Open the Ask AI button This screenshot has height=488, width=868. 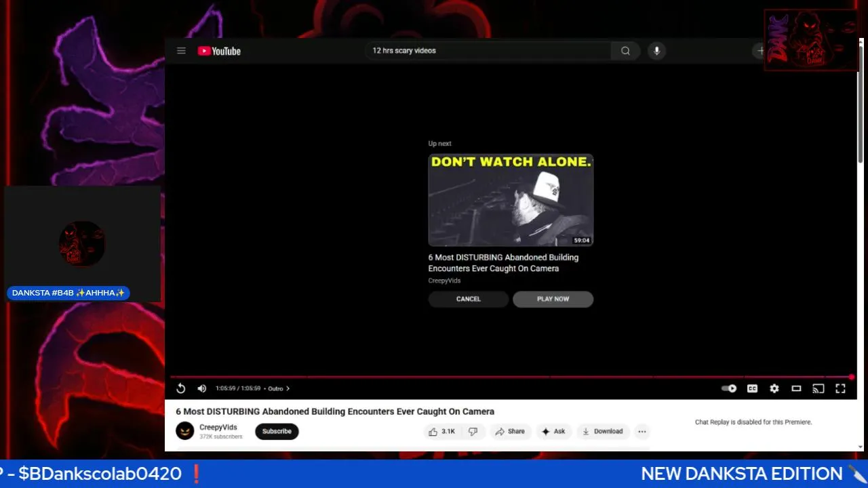click(553, 431)
